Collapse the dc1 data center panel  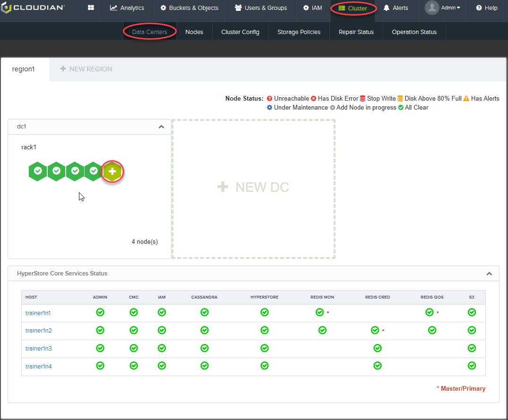(x=161, y=127)
